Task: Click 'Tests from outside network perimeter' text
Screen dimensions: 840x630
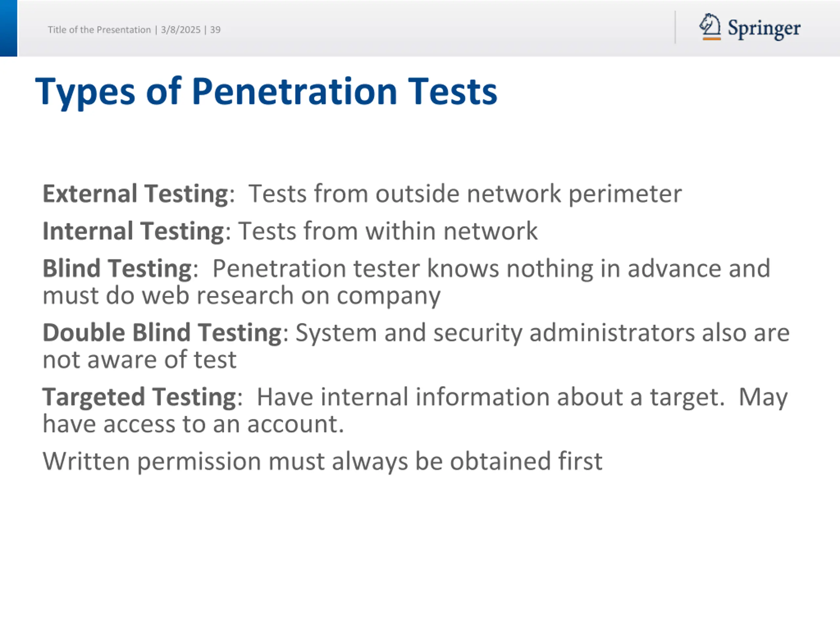Action: coord(465,194)
